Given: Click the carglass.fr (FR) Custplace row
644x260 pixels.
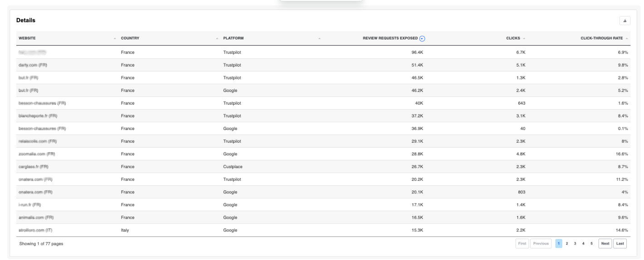Looking at the screenshot, I should [x=35, y=167].
